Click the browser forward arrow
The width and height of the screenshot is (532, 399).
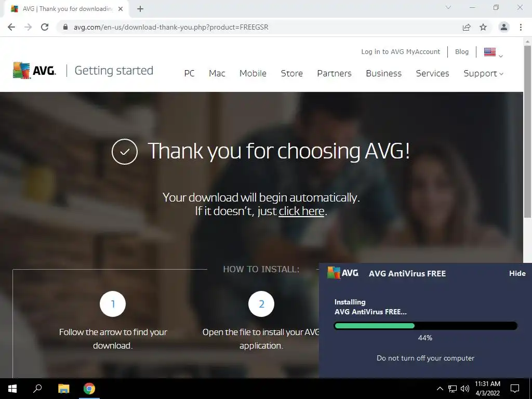(x=28, y=27)
